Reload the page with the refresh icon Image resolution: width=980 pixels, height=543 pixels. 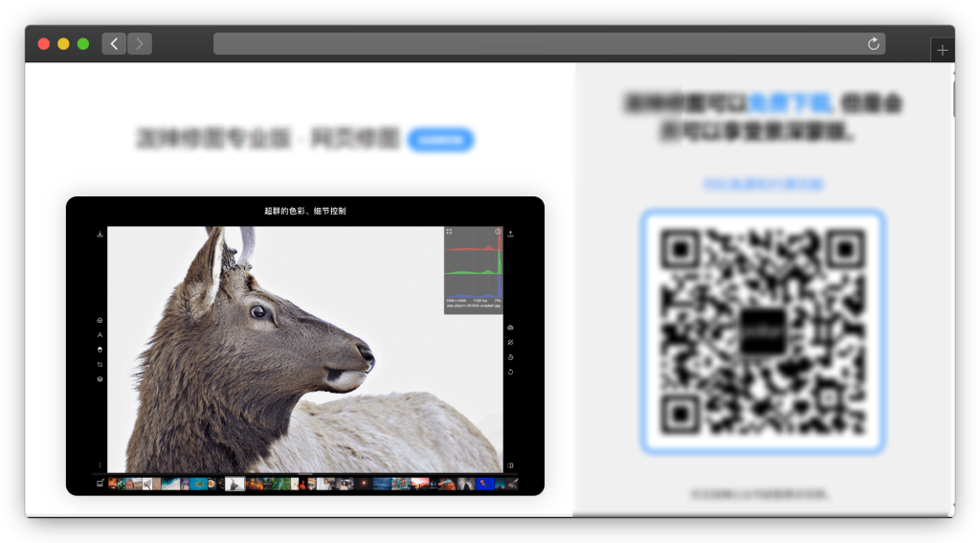click(873, 44)
